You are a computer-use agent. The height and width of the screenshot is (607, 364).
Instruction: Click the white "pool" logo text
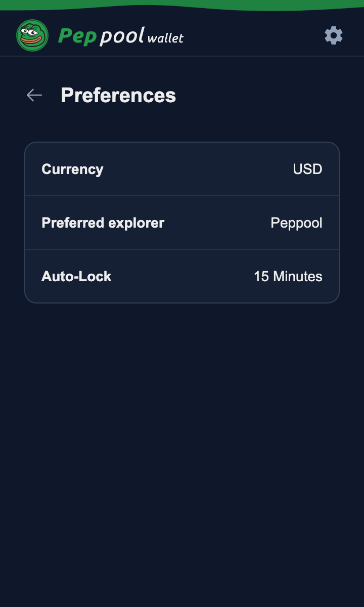pyautogui.click(x=122, y=36)
